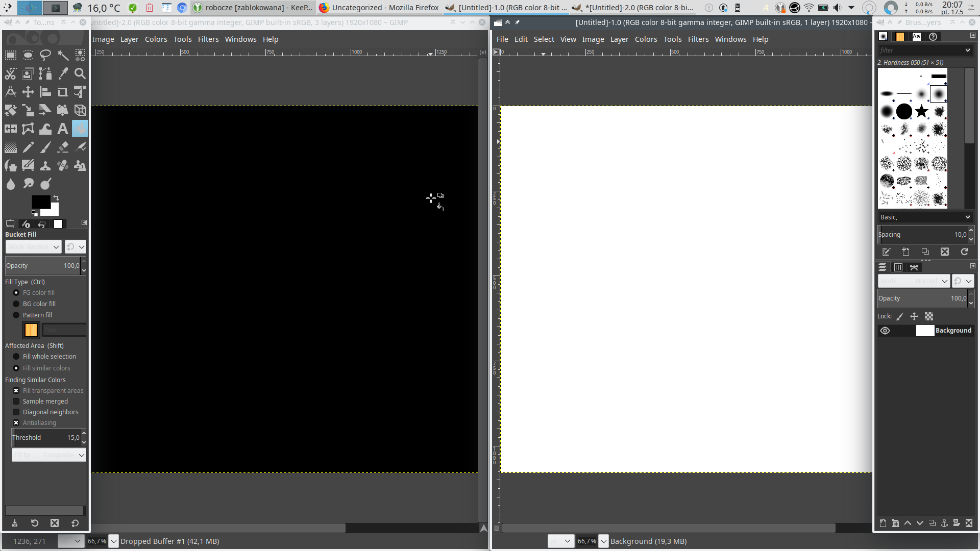The height and width of the screenshot is (551, 980).
Task: Select the Gradient tool
Action: point(11,147)
